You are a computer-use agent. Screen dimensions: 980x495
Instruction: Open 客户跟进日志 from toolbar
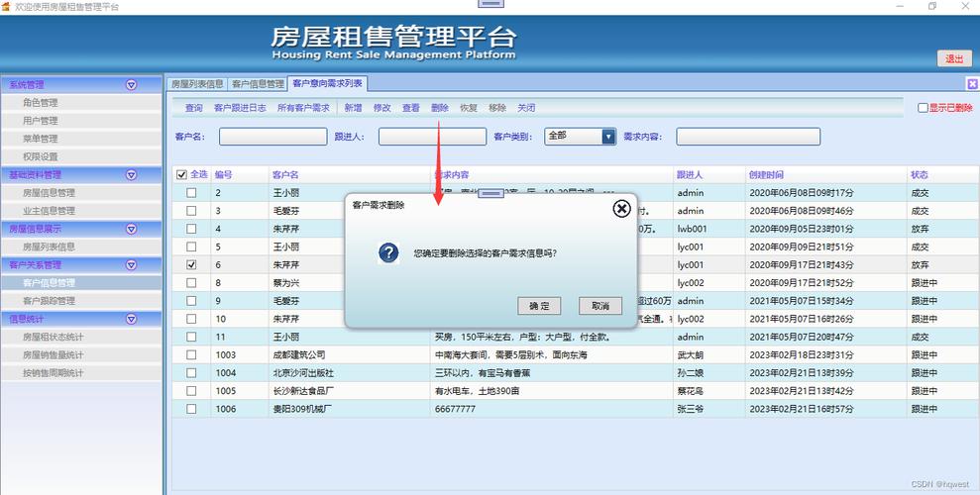click(x=240, y=108)
